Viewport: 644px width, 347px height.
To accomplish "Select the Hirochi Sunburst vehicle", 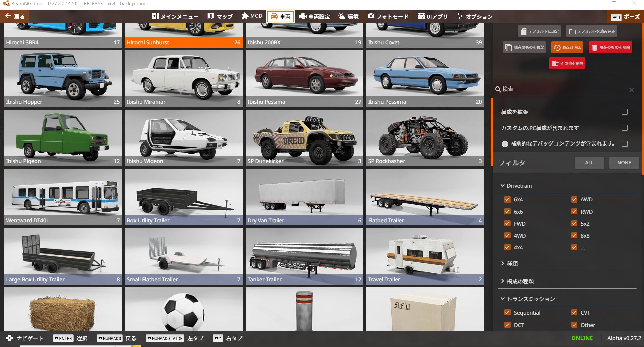I will click(183, 35).
